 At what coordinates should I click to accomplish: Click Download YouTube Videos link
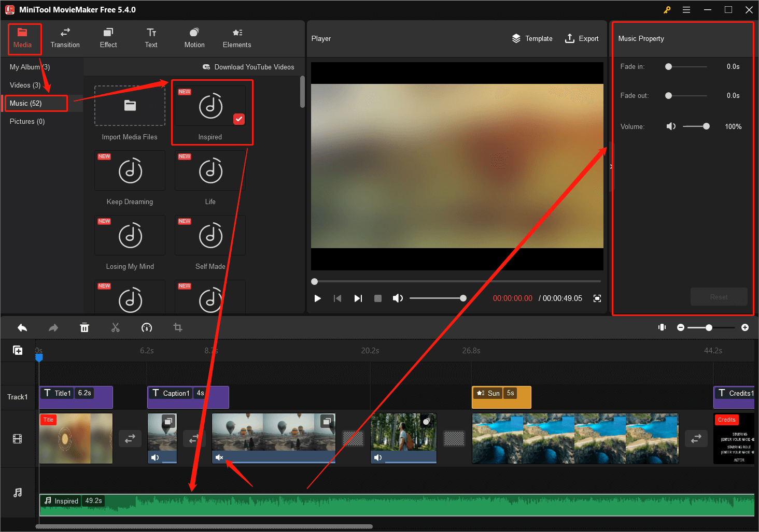coord(248,67)
